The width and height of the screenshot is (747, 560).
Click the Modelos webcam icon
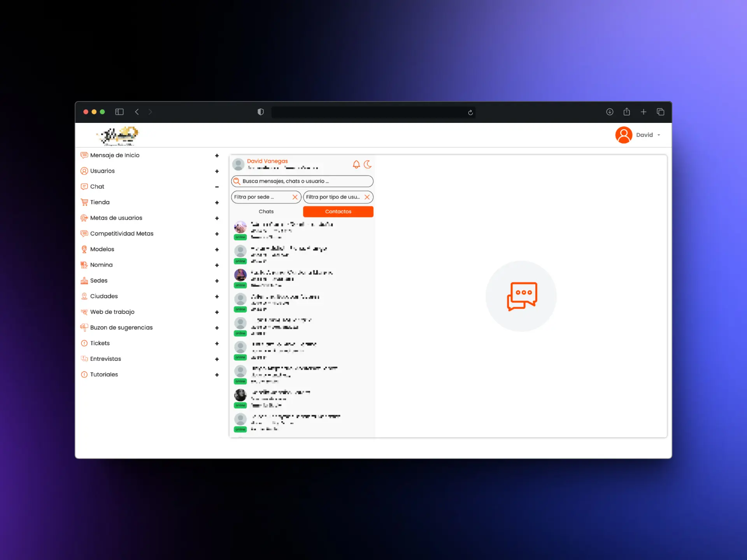84,249
